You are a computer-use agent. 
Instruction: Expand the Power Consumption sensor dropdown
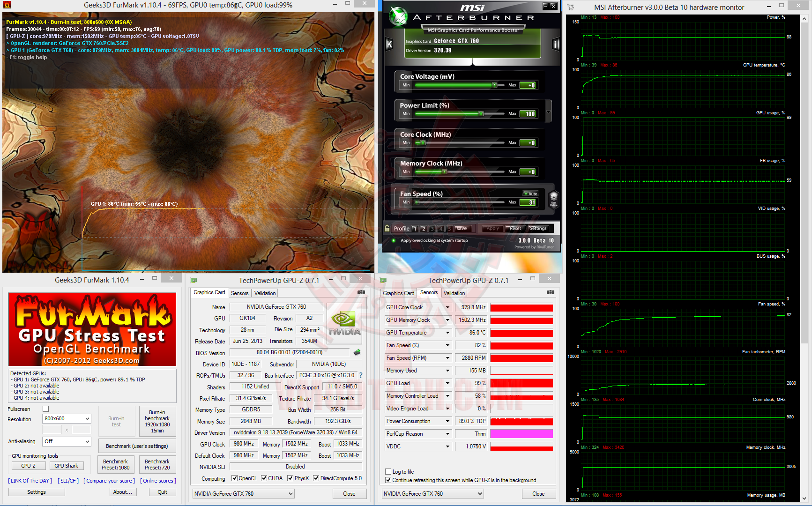tap(447, 421)
